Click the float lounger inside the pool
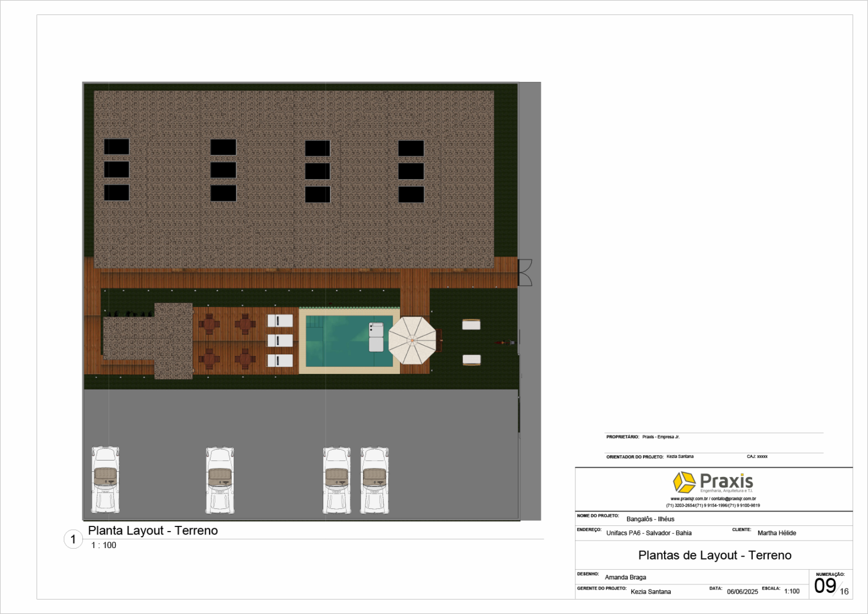This screenshot has height=614, width=868. tap(376, 337)
